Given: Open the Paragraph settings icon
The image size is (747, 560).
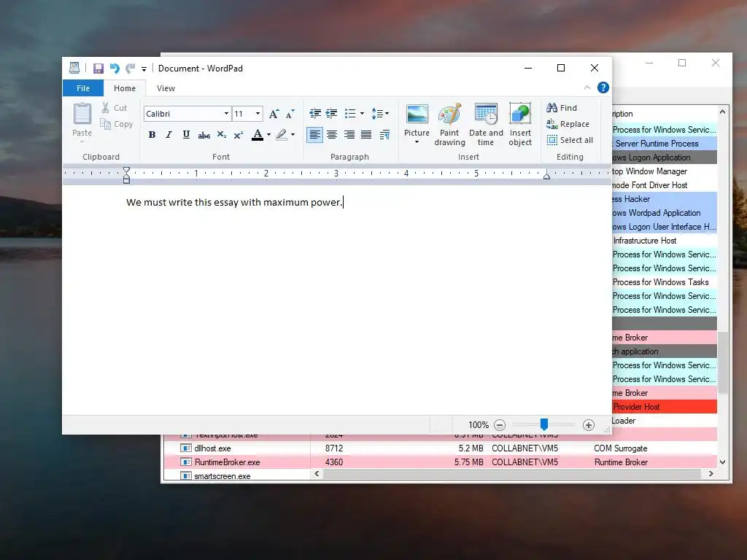Looking at the screenshot, I should tap(385, 135).
